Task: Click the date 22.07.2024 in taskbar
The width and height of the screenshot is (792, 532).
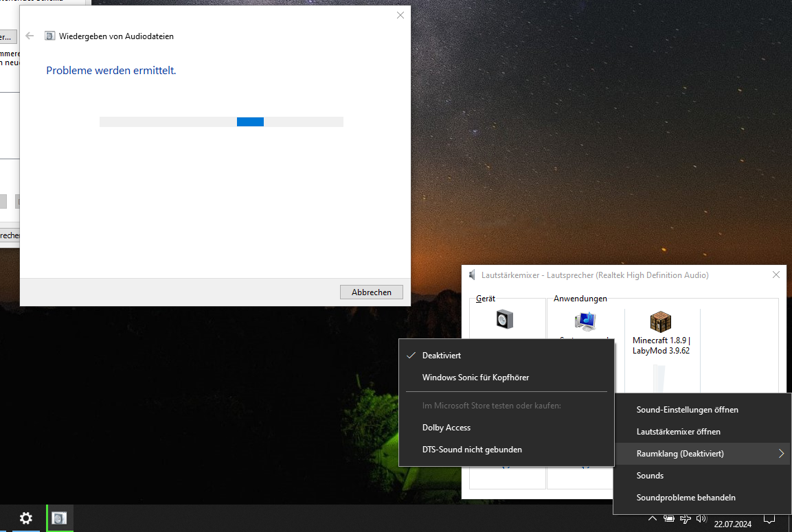Action: pyautogui.click(x=732, y=524)
